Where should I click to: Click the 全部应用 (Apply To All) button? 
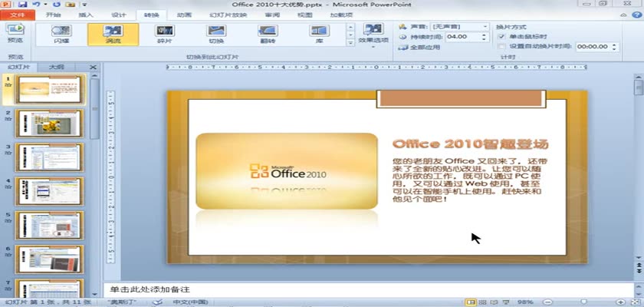419,48
